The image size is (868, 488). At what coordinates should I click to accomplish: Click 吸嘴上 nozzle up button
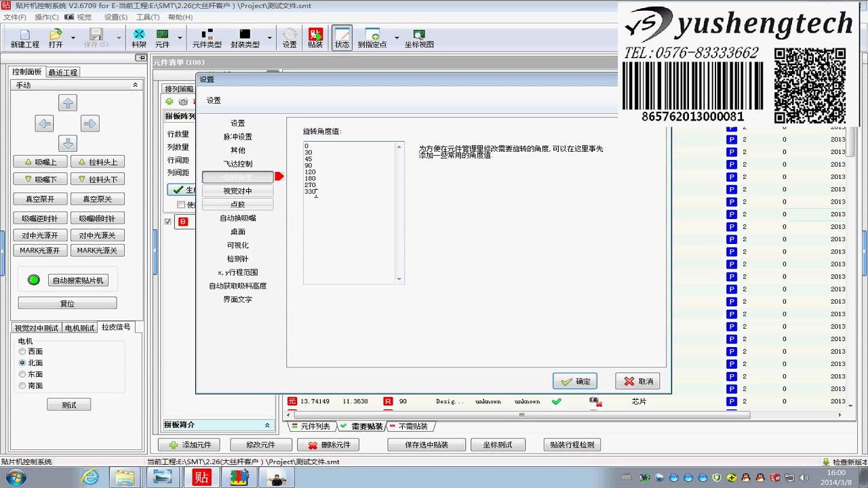(41, 162)
